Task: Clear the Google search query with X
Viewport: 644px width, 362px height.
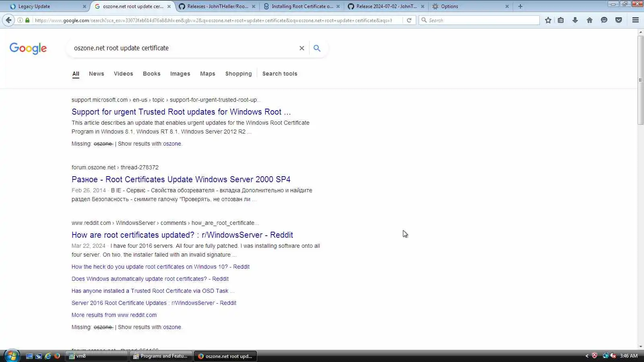Action: click(x=301, y=48)
